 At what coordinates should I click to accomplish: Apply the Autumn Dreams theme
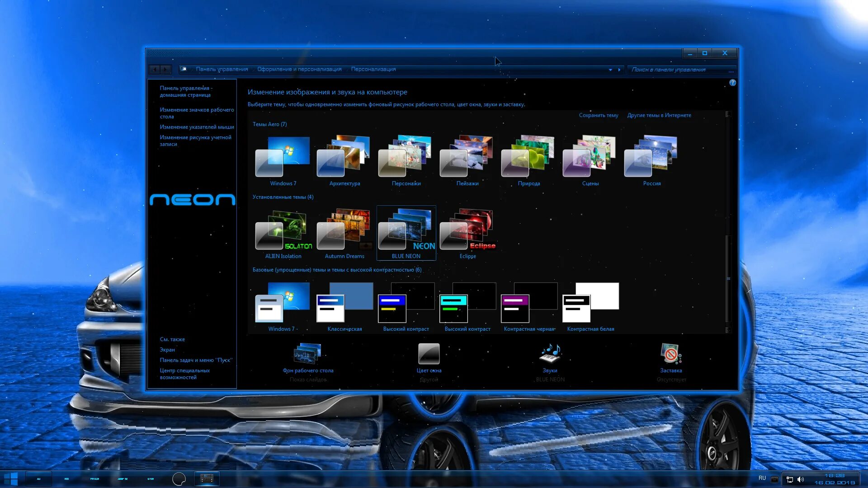coord(344,233)
